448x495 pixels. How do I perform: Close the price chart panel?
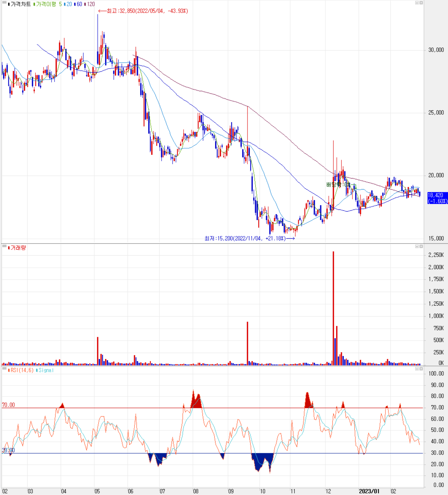pyautogui.click(x=421, y=3)
